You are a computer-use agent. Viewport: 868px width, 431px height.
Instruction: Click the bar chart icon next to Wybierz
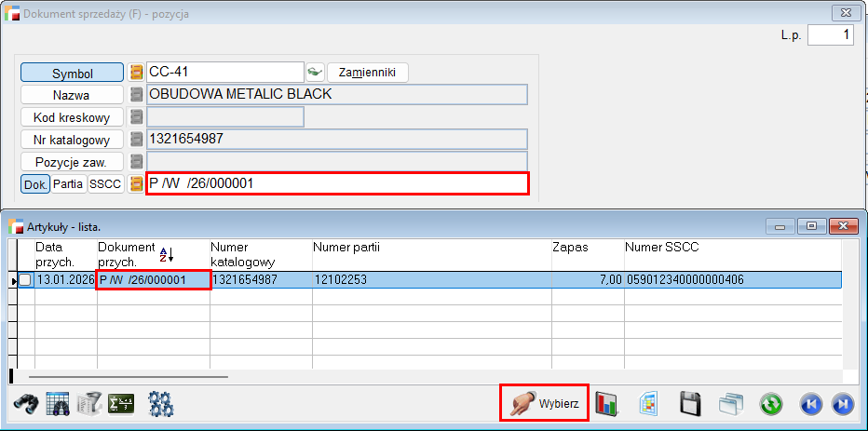click(608, 404)
